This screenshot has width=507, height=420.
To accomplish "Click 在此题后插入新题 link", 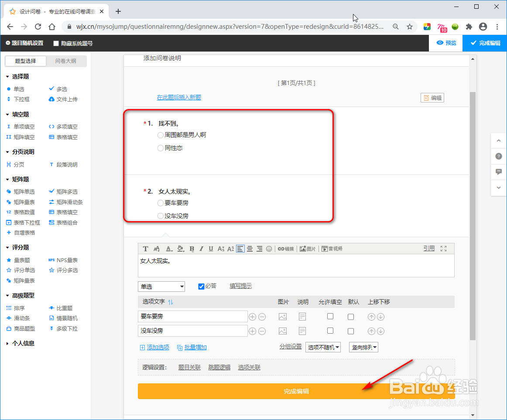I will pos(179,97).
